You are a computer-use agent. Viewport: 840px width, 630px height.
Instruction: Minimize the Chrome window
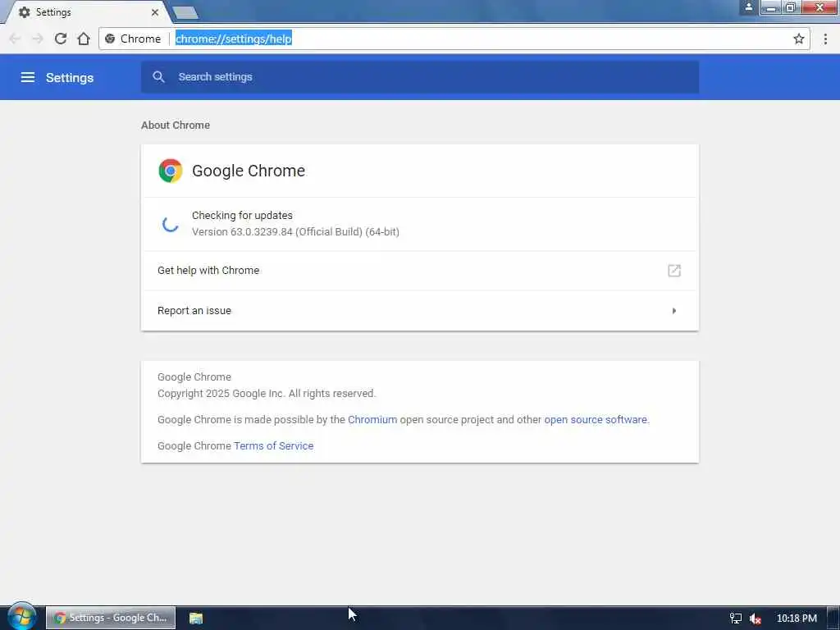tap(770, 7)
